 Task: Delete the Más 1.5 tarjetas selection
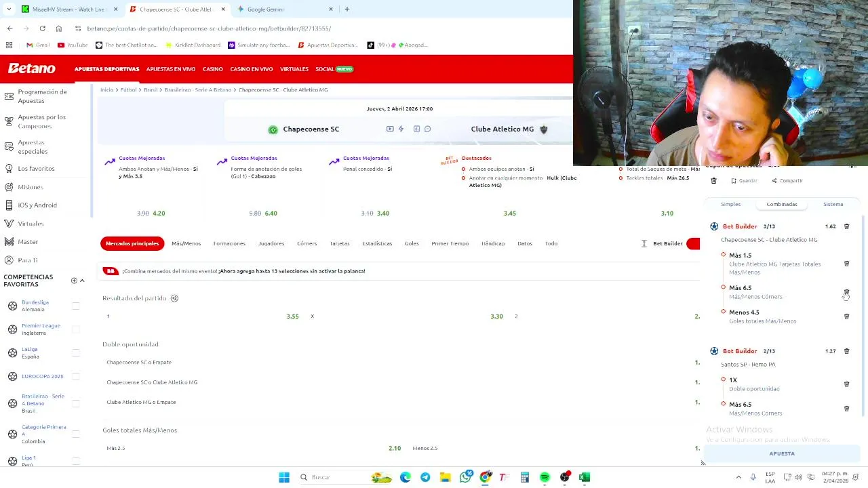[846, 264]
